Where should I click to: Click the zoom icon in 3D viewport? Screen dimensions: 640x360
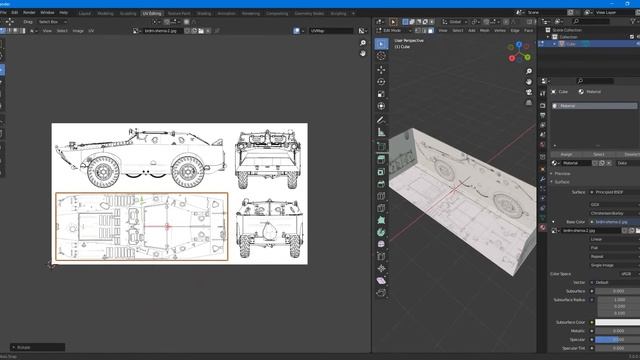[x=529, y=71]
